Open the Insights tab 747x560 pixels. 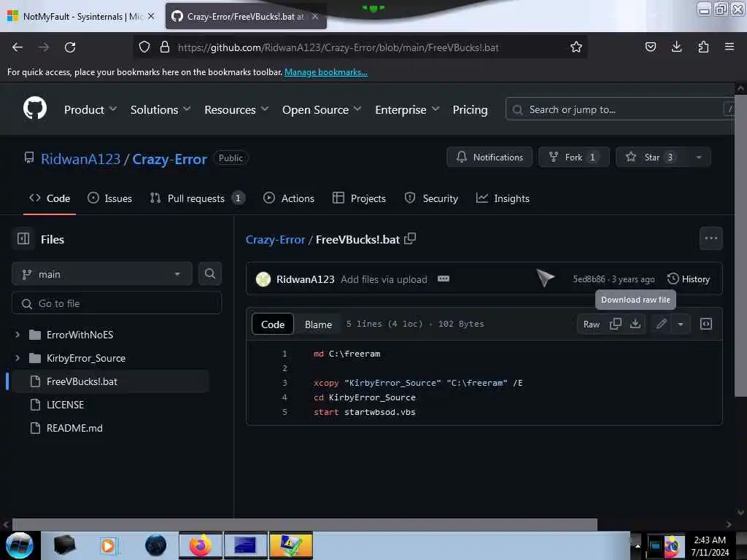pos(503,198)
